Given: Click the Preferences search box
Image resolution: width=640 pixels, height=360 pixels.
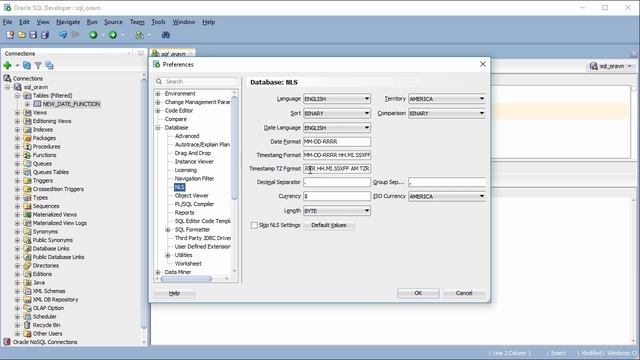Looking at the screenshot, I should (196, 82).
